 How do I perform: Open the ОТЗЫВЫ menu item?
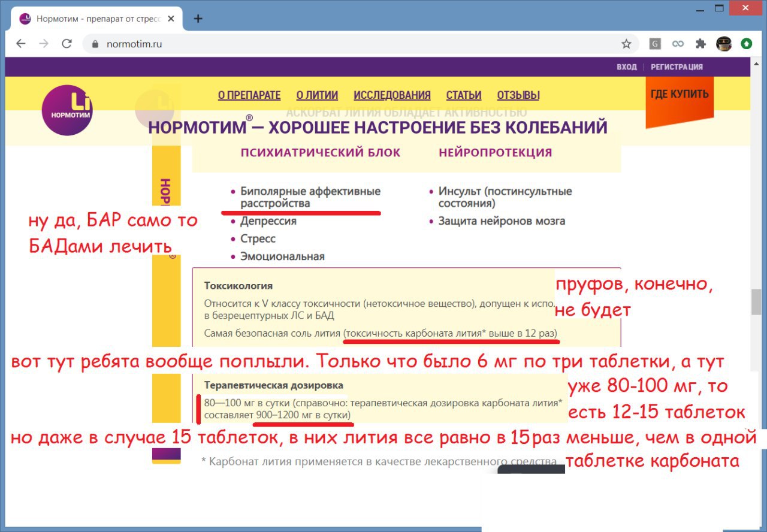[x=518, y=95]
